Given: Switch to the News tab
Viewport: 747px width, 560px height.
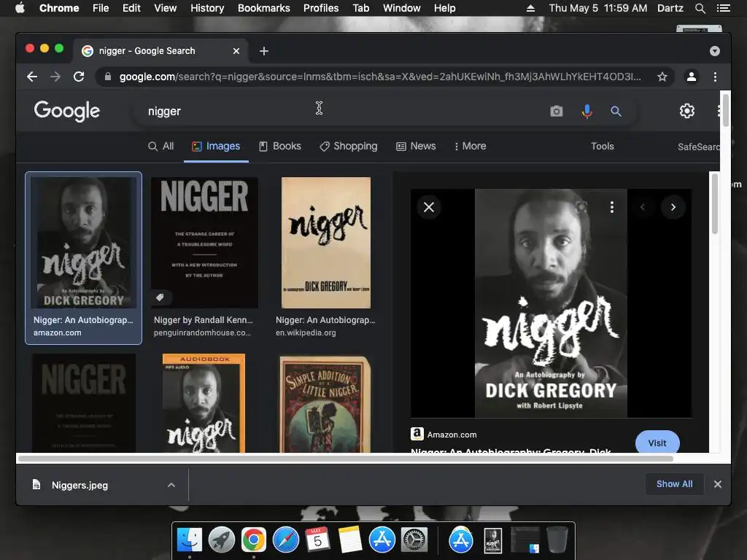Looking at the screenshot, I should [x=416, y=146].
